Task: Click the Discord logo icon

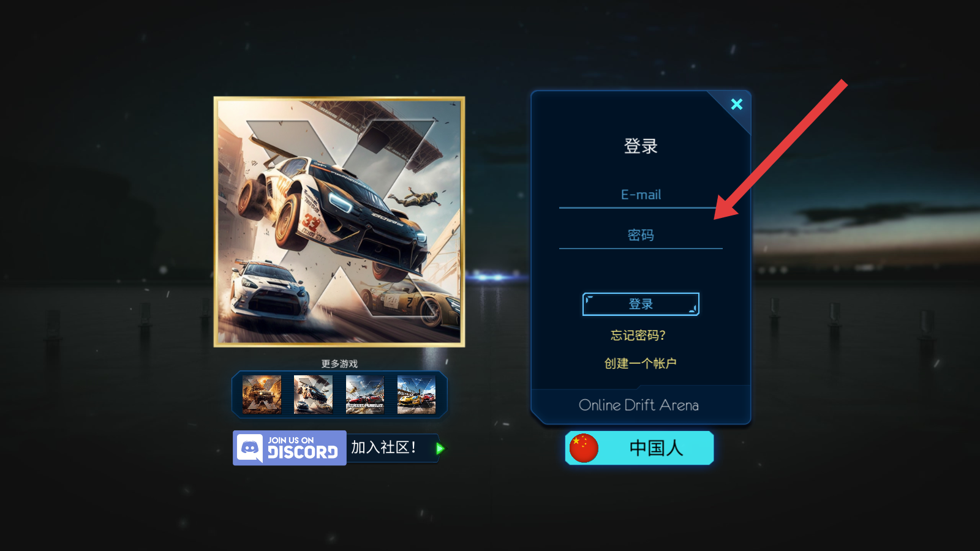Action: click(x=250, y=448)
